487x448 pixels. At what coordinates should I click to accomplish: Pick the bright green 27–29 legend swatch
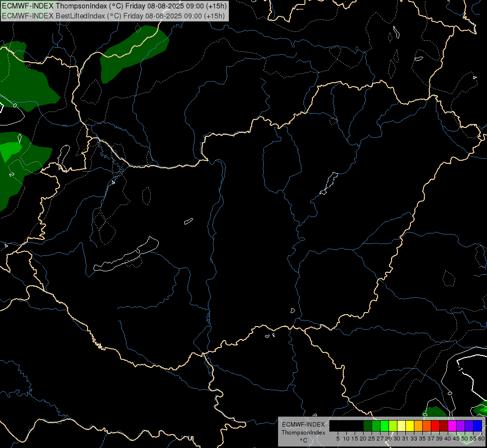pyautogui.click(x=385, y=426)
